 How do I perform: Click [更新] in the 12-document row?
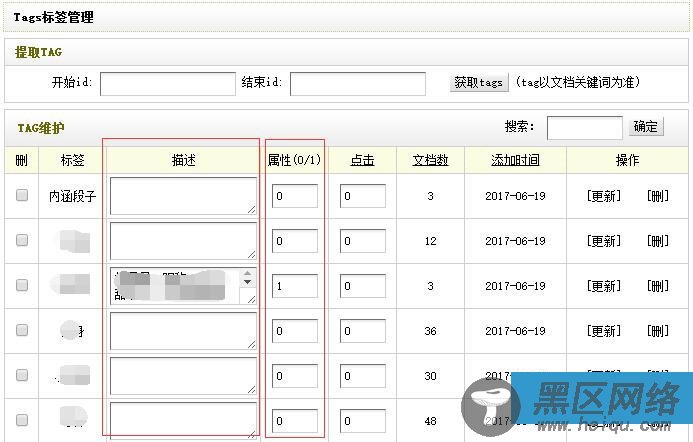604,241
